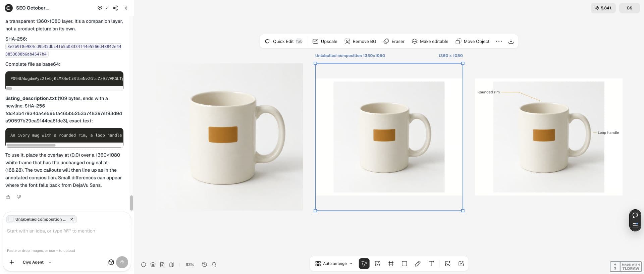Screen dimensions: 644x274
Task: Click Quick Edit in the image toolbar
Action: pyautogui.click(x=284, y=41)
